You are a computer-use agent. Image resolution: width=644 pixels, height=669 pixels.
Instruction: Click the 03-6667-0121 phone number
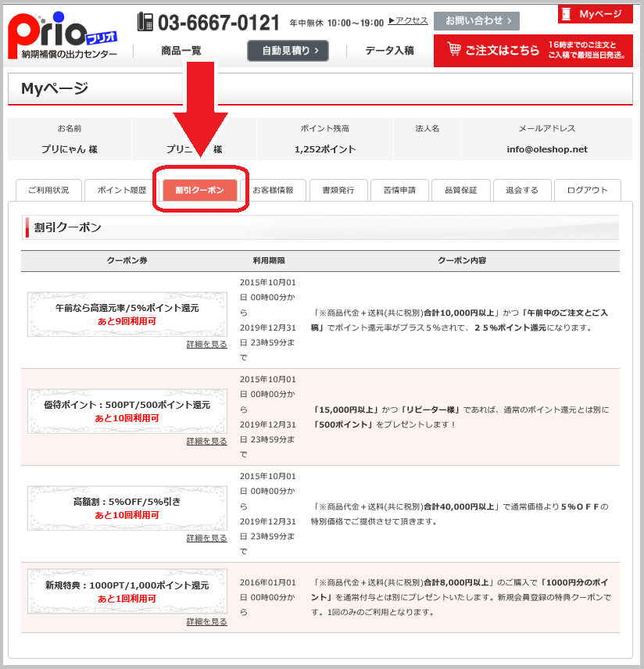click(219, 22)
